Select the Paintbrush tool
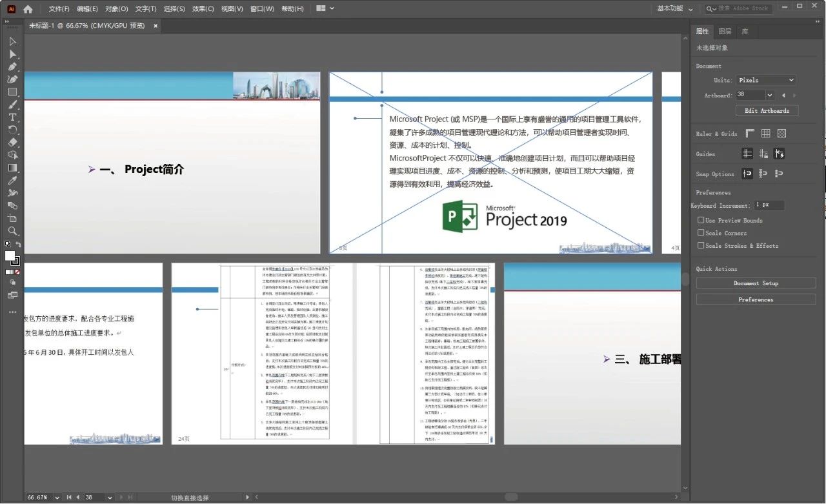This screenshot has height=504, width=826. click(x=12, y=105)
